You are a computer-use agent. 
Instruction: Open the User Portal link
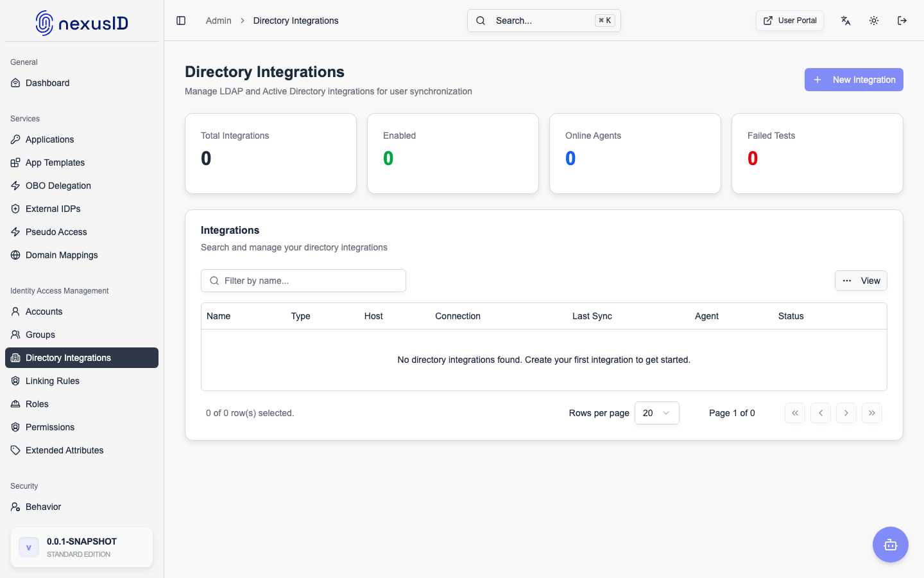790,21
